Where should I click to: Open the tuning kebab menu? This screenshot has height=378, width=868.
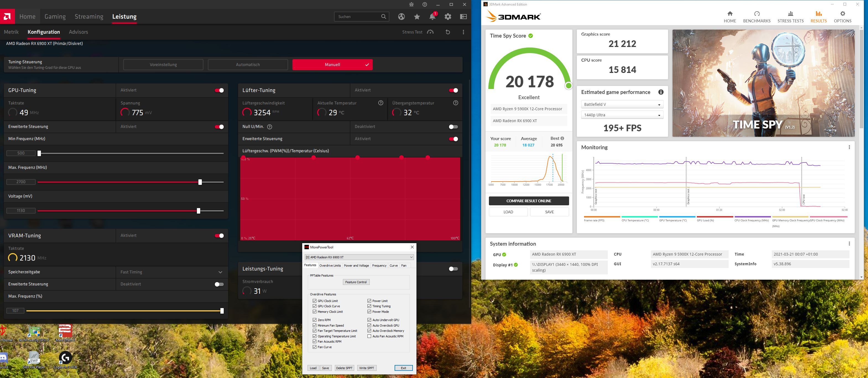[463, 32]
